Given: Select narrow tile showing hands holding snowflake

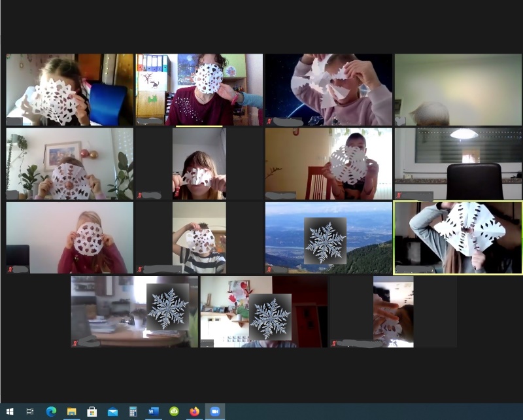Looking at the screenshot, I should pyautogui.click(x=394, y=312).
